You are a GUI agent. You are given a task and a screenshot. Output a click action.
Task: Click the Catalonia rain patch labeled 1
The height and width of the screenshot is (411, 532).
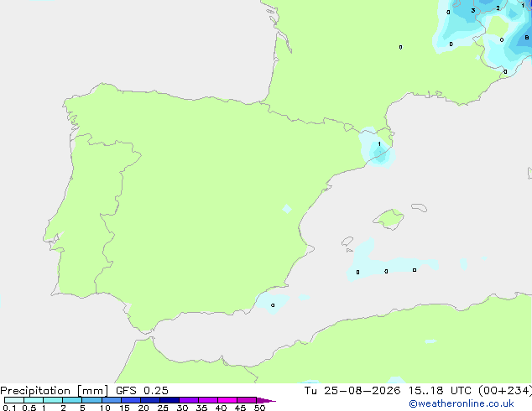click(x=378, y=150)
